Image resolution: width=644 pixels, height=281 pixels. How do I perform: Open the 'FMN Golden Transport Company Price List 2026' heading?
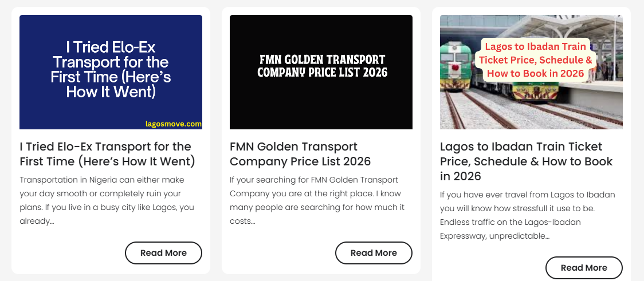click(x=300, y=154)
